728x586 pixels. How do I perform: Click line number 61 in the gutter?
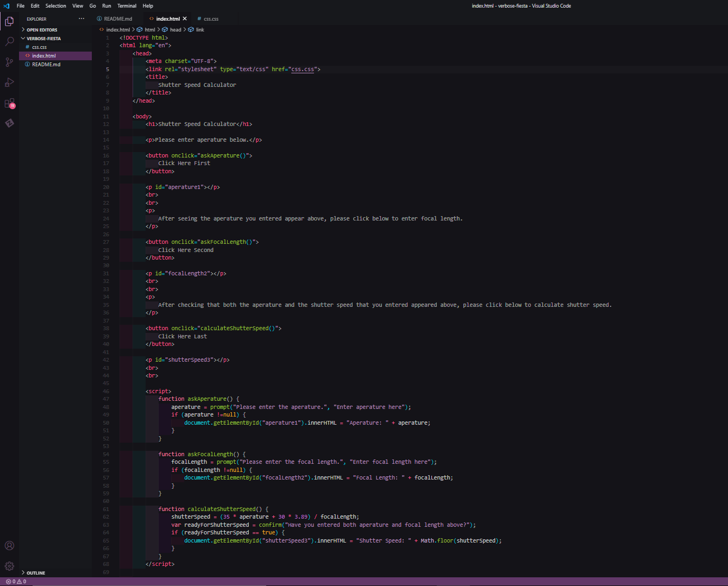(106, 509)
